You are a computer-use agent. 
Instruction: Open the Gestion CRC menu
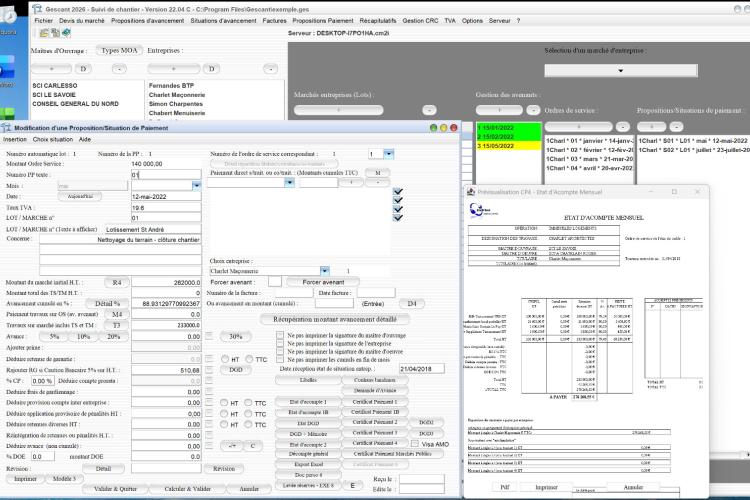coord(420,21)
